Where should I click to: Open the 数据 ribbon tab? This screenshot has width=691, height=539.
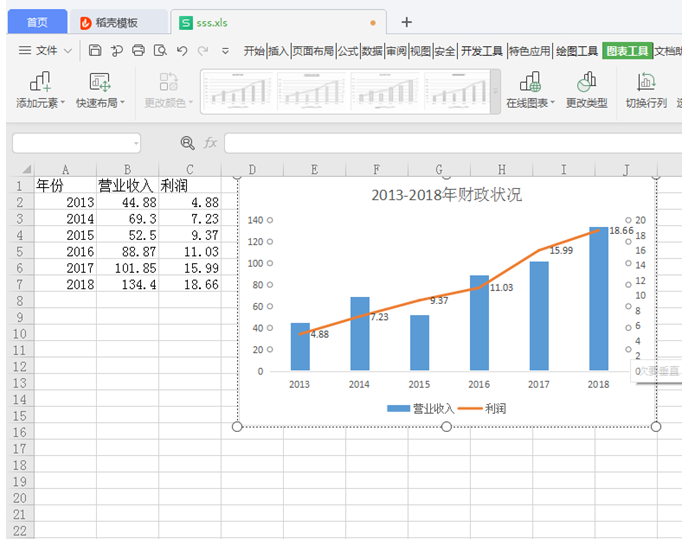[372, 51]
